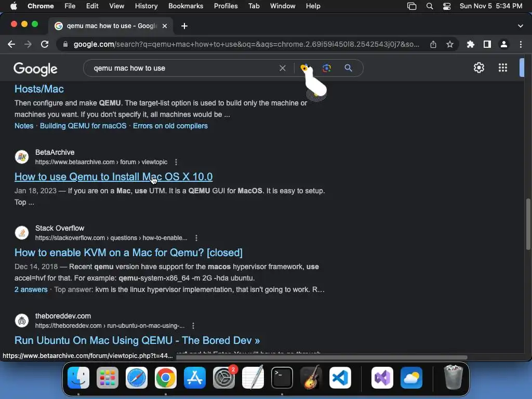Open the Extensions puzzle icon
The width and height of the screenshot is (532, 399).
[x=470, y=45]
